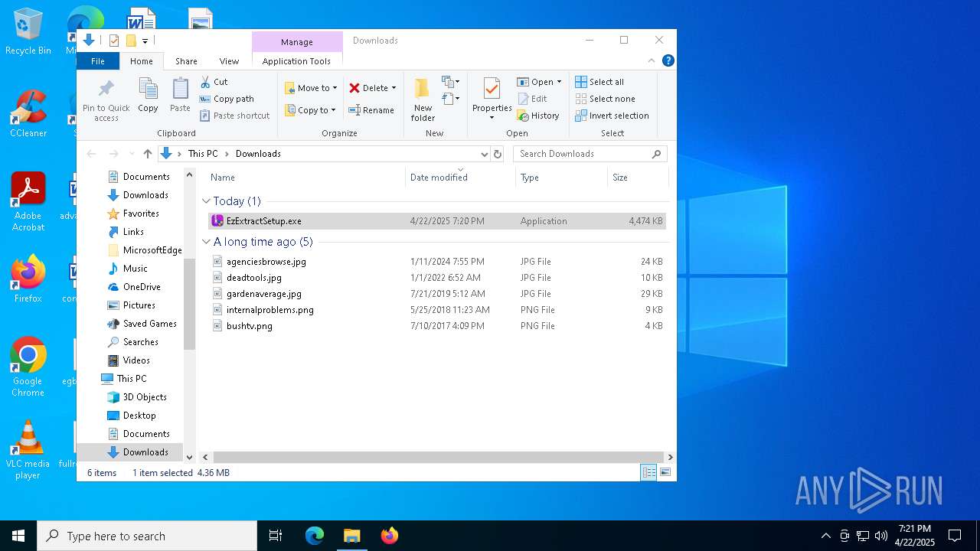980x551 pixels.
Task: Click Select all button
Action: click(599, 82)
